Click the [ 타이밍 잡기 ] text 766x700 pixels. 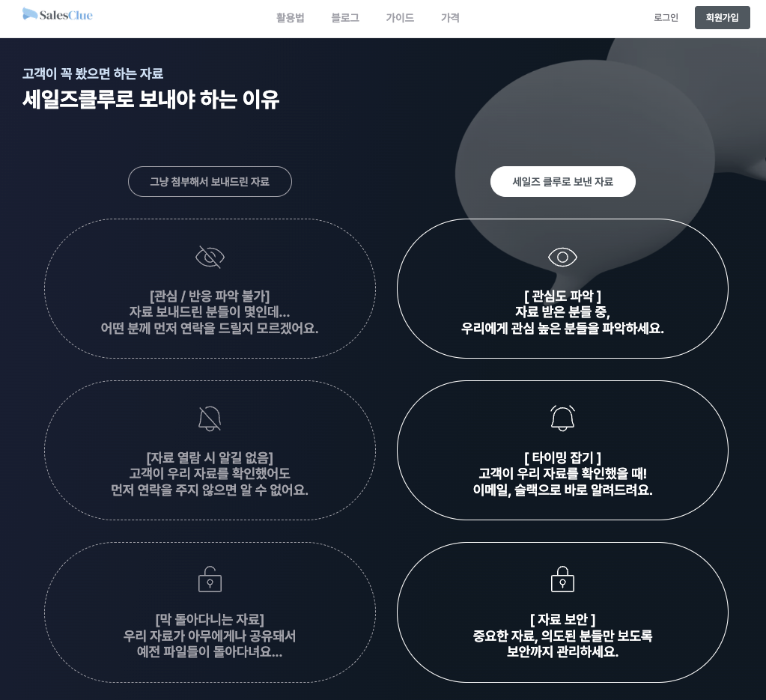563,457
